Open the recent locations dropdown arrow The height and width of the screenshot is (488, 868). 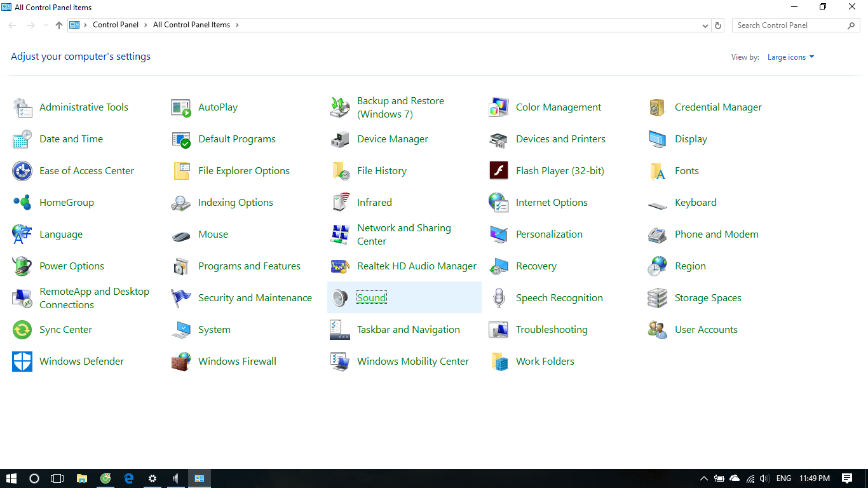46,25
